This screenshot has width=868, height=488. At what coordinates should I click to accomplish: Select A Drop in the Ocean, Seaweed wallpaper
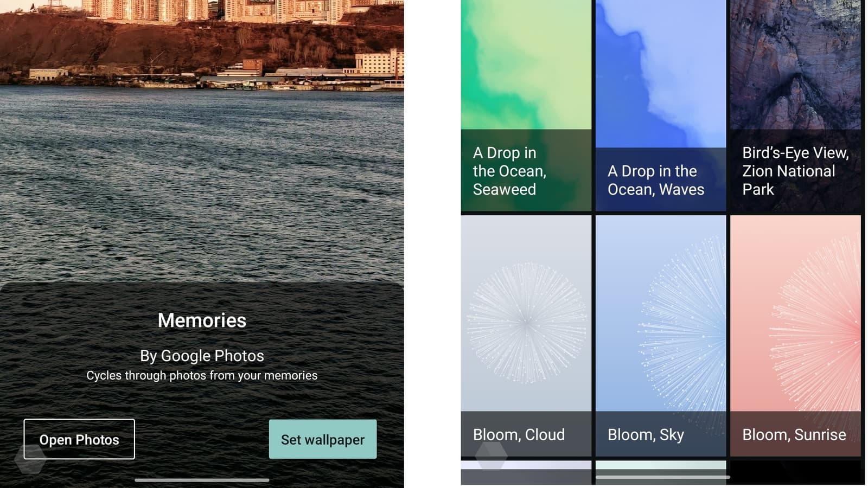pyautogui.click(x=526, y=106)
